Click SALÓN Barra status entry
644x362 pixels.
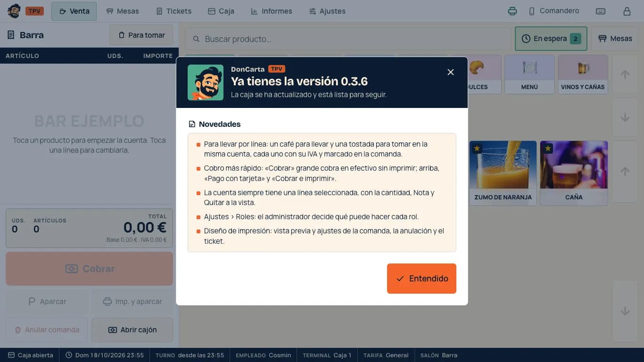point(439,355)
